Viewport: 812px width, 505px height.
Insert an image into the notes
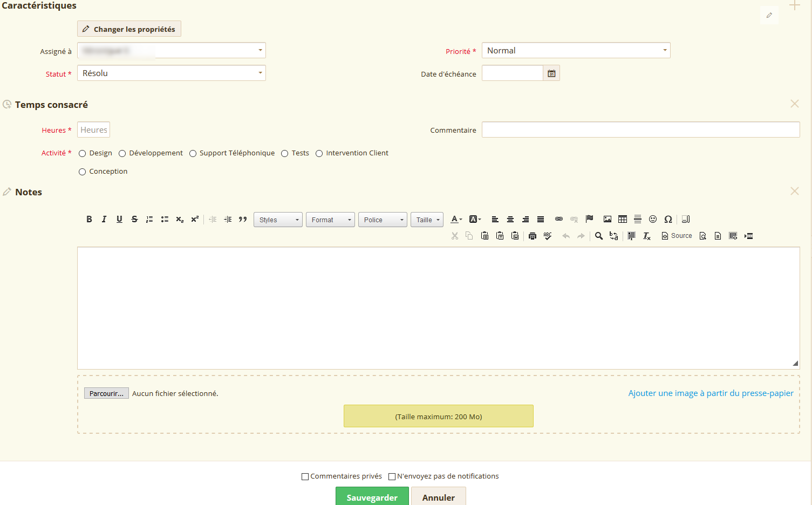[x=608, y=219]
